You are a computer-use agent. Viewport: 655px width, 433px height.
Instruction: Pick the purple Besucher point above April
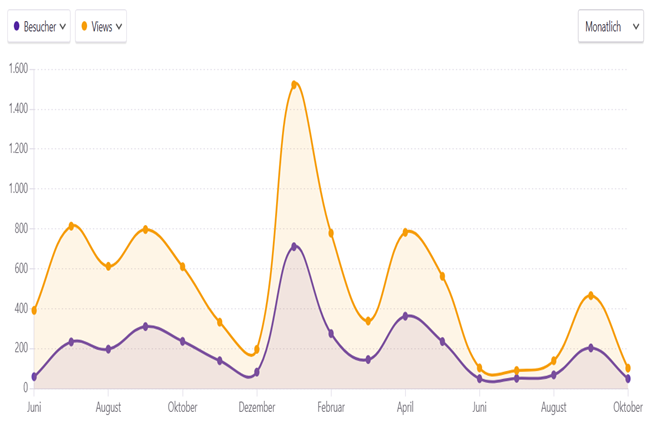click(406, 316)
